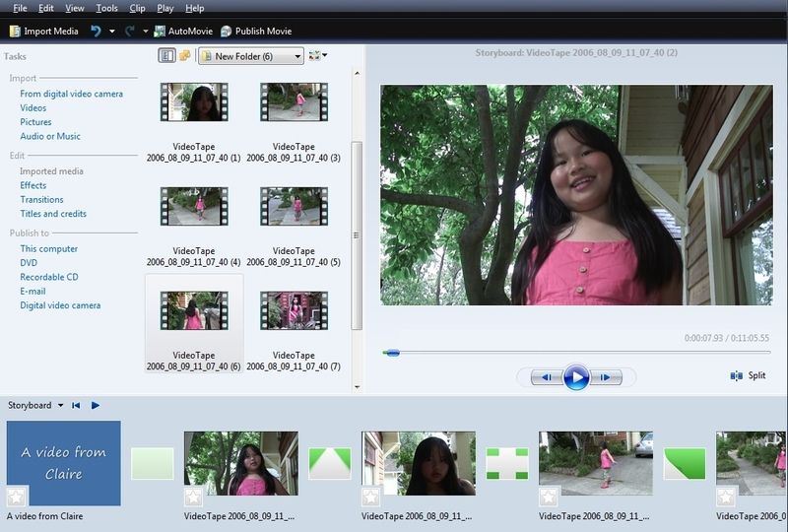Viewport: 788px width, 532px height.
Task: Click effects star on driveway clip
Action: click(x=549, y=497)
